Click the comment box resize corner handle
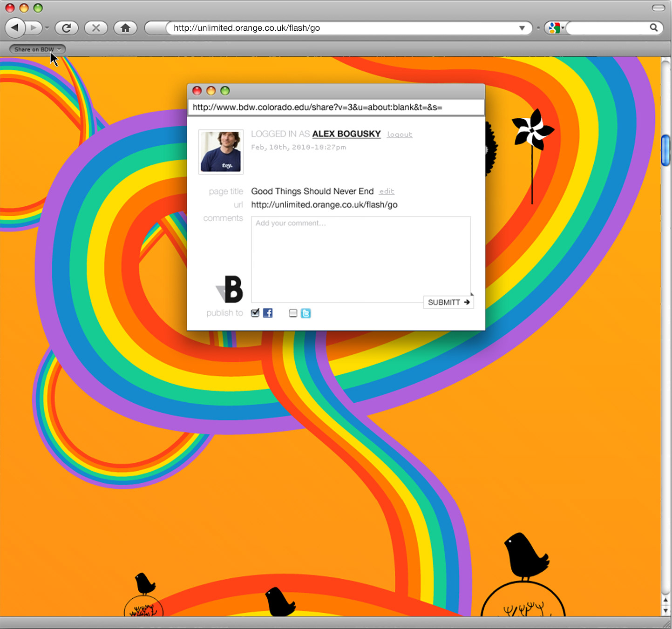The image size is (672, 629). tap(471, 294)
